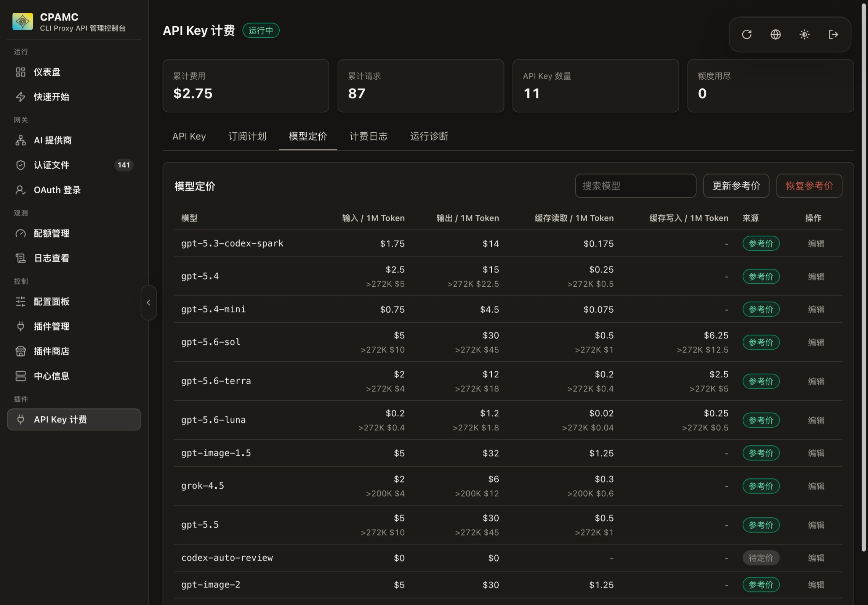
Task: Click the 缓存读取 / 1M Token header
Action: (574, 218)
